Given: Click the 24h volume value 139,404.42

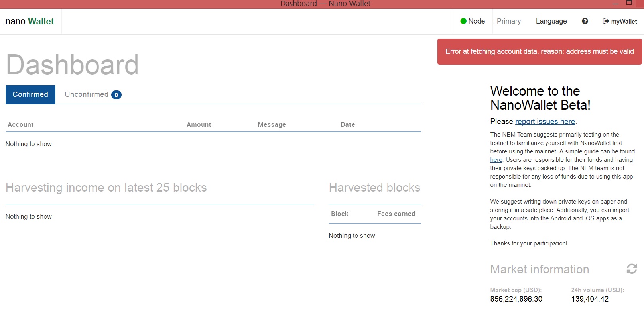Looking at the screenshot, I should coord(590,299).
